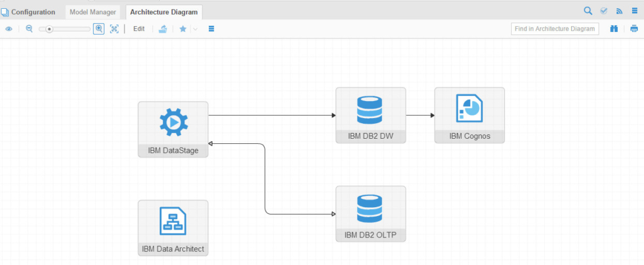
Task: Select the DataStage to DB2 DW connector
Action: pos(272,116)
